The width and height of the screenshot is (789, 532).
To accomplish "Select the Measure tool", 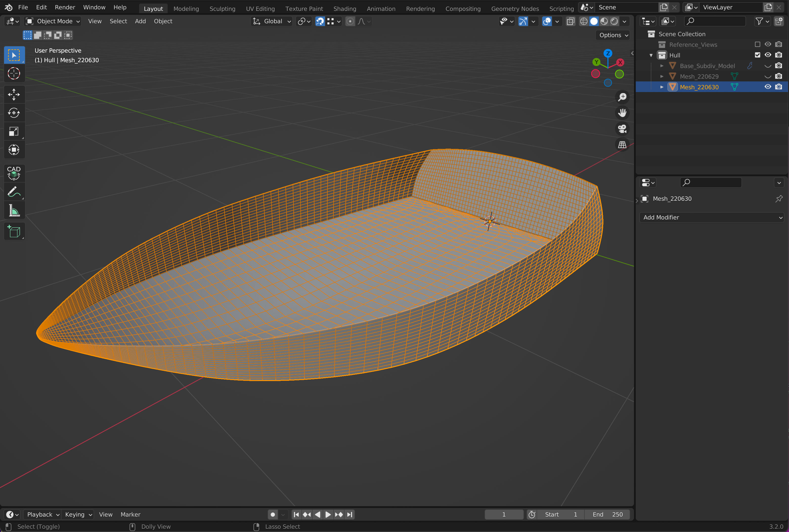I will pos(14,210).
